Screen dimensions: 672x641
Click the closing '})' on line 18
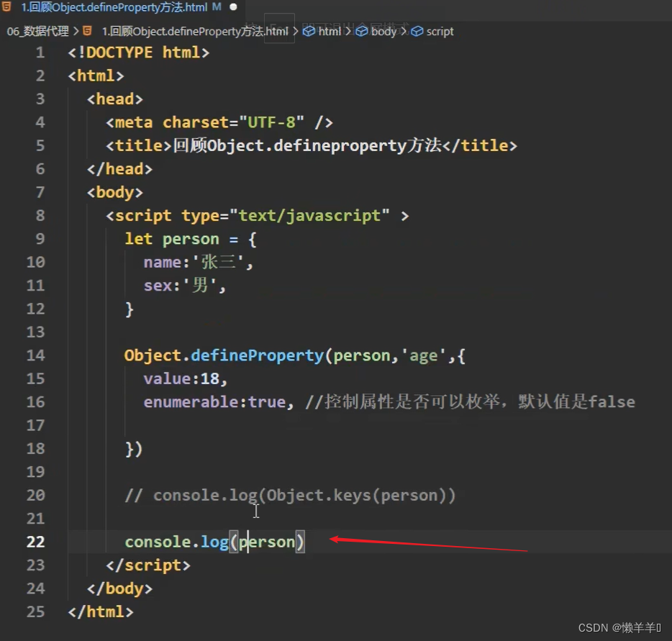[x=134, y=449]
